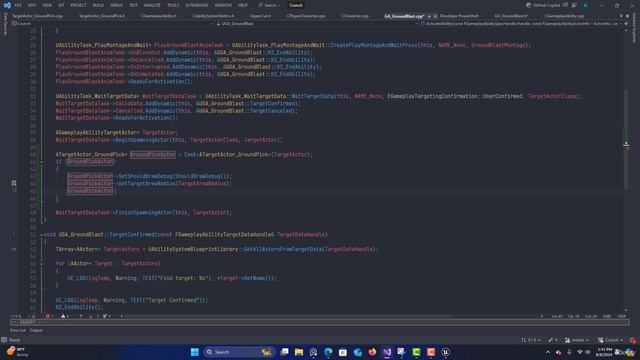Collapse the for loop block

click(x=42, y=264)
